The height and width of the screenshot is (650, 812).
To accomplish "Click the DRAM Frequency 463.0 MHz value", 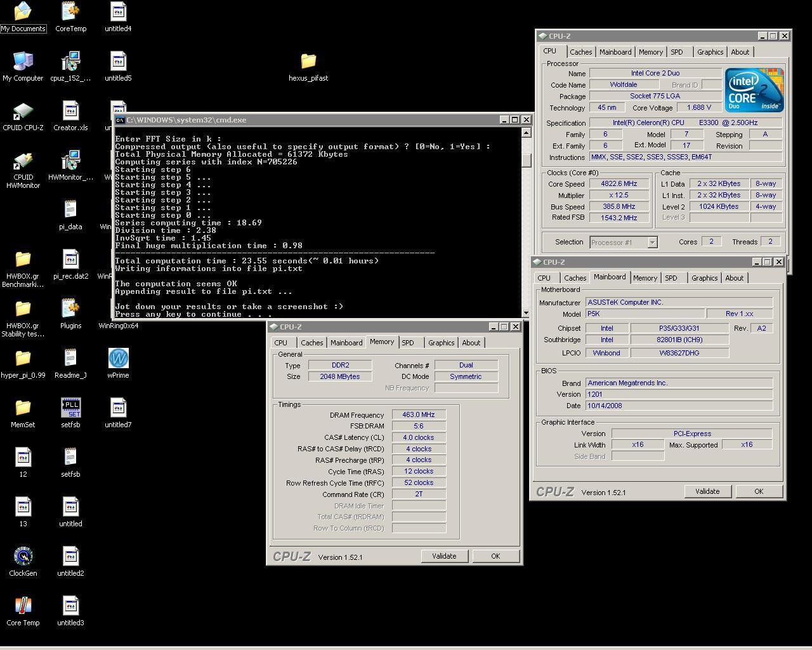I will coord(419,415).
